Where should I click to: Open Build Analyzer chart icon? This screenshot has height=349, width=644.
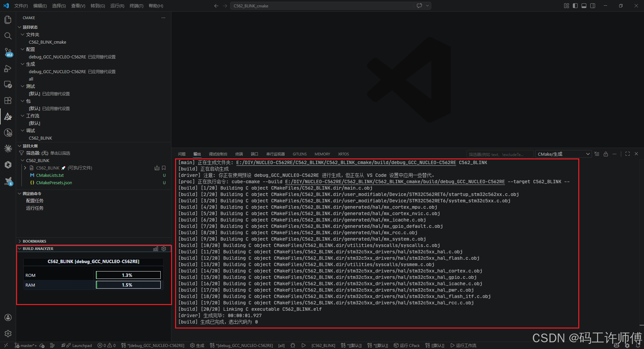(x=156, y=249)
